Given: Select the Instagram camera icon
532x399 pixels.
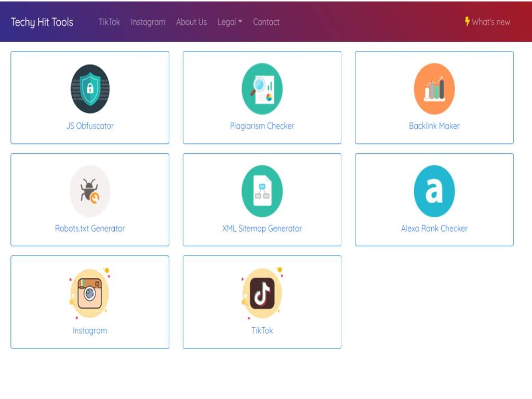Looking at the screenshot, I should (x=90, y=292).
